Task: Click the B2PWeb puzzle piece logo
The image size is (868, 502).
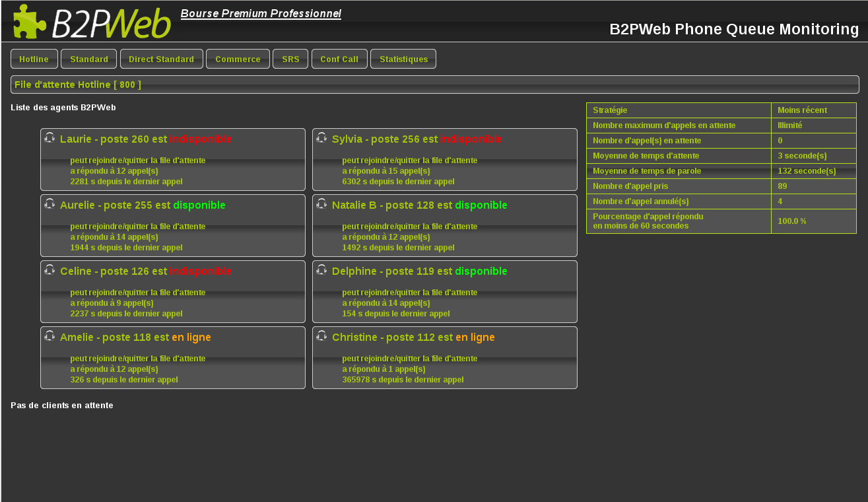Action: pyautogui.click(x=30, y=22)
